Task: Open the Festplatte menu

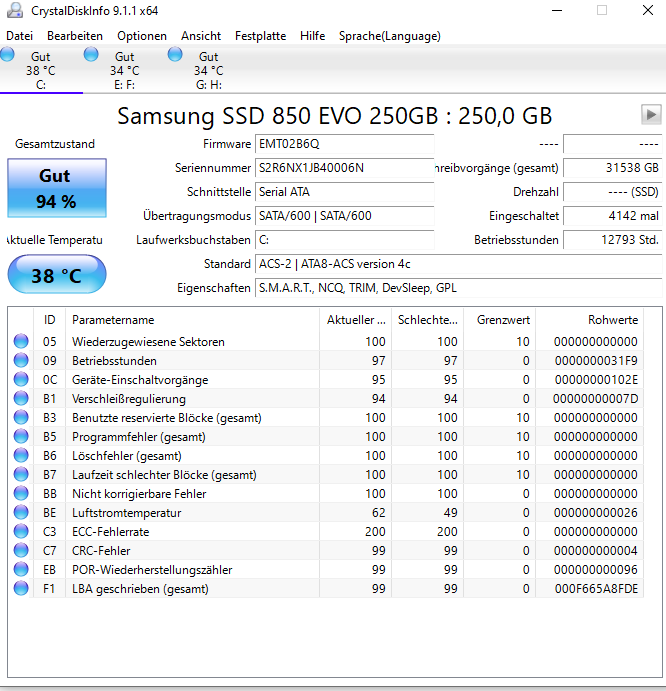Action: (260, 36)
